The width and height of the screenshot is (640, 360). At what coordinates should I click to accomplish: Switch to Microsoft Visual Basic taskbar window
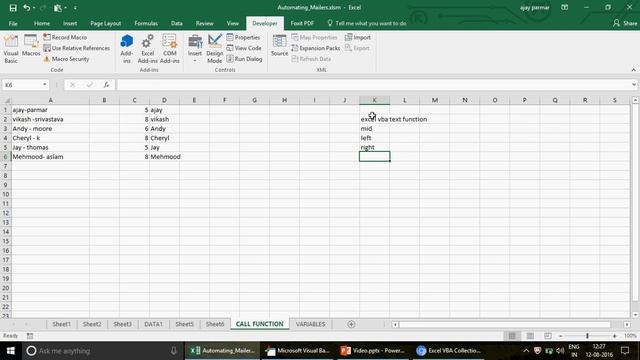tap(297, 351)
